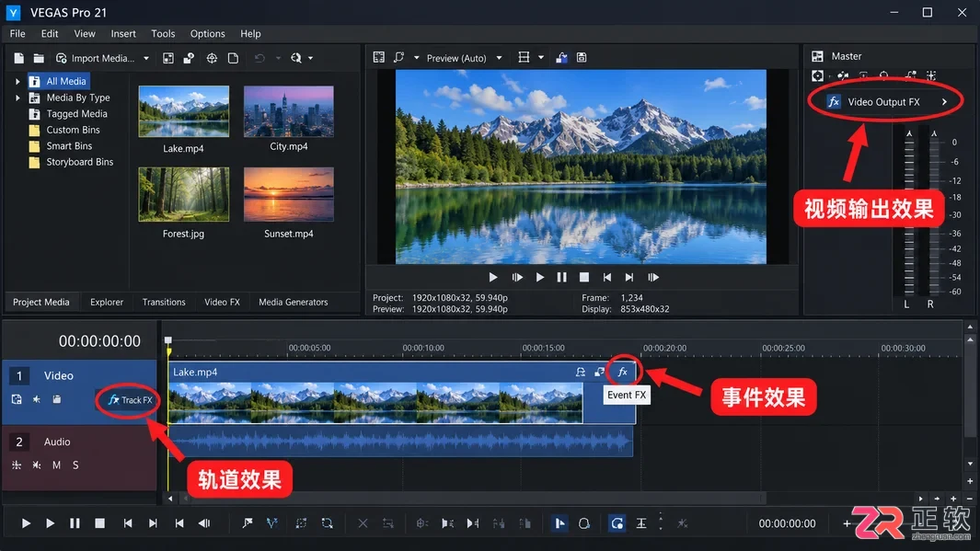Open the Import Media dropdown arrow

(146, 58)
